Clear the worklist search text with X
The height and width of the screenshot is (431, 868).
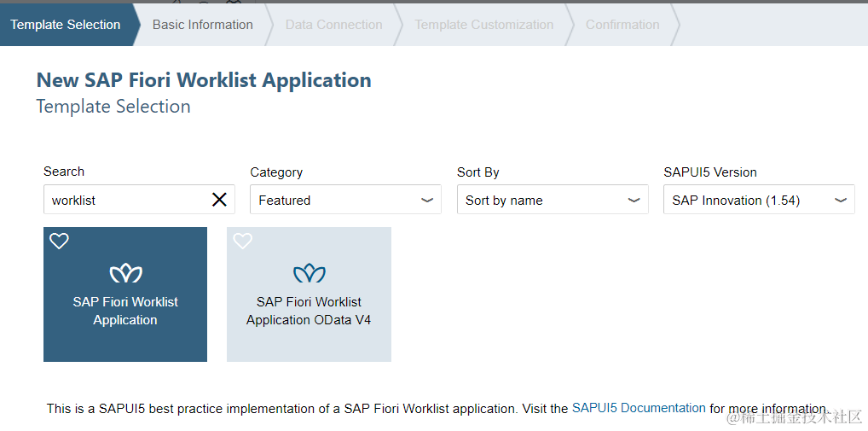click(x=219, y=200)
